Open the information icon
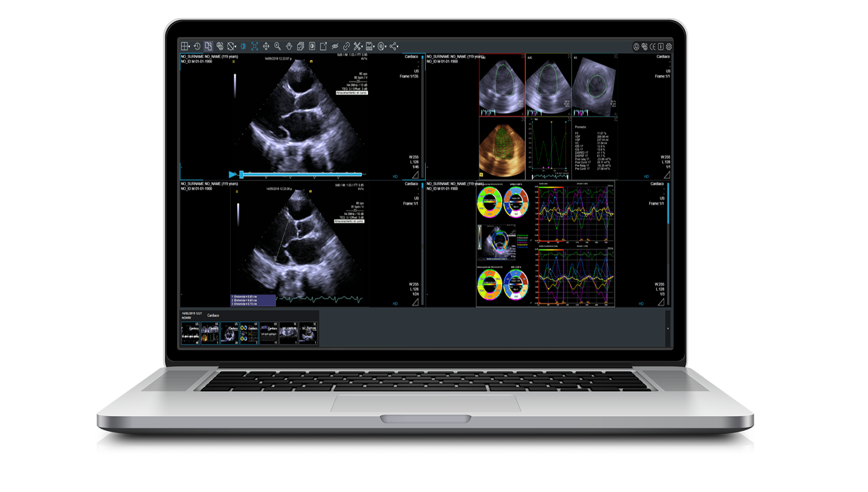The height and width of the screenshot is (492, 868). click(661, 46)
